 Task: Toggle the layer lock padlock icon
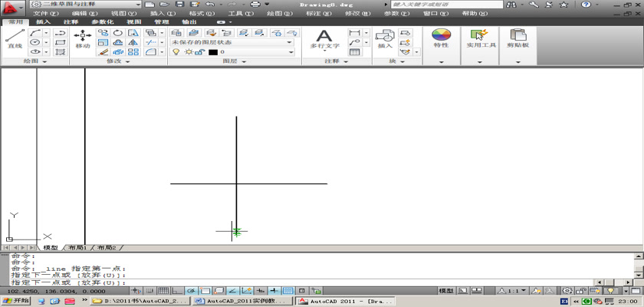pos(199,51)
